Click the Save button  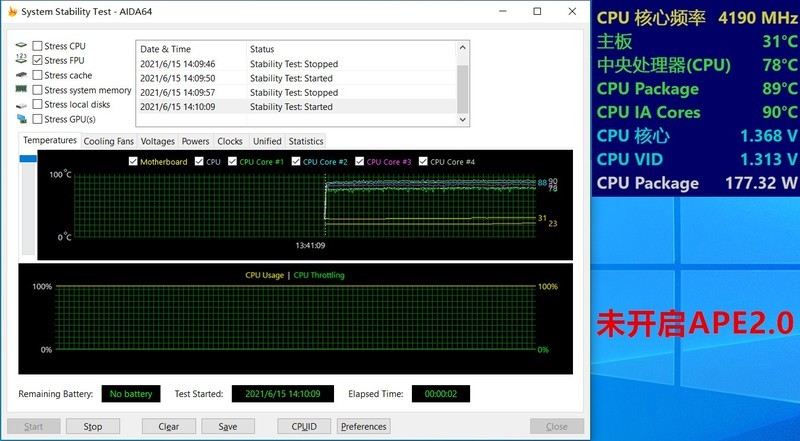pyautogui.click(x=228, y=426)
